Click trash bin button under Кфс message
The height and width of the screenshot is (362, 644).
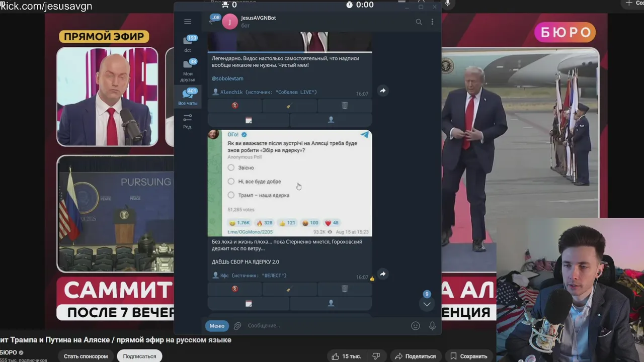(x=345, y=289)
